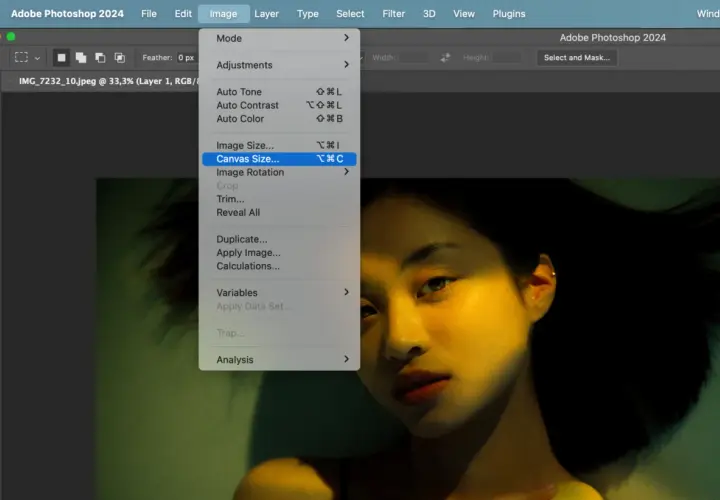720x500 pixels.
Task: Expand the Image Rotation submenu
Action: [x=279, y=172]
